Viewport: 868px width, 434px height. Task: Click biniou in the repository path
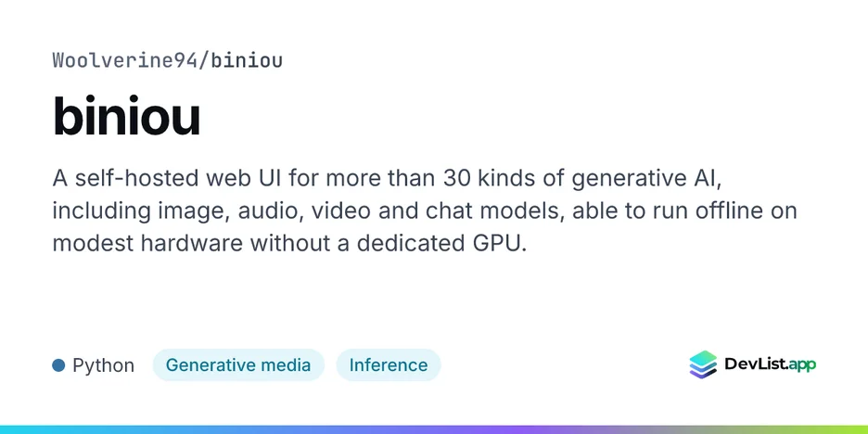pos(247,60)
